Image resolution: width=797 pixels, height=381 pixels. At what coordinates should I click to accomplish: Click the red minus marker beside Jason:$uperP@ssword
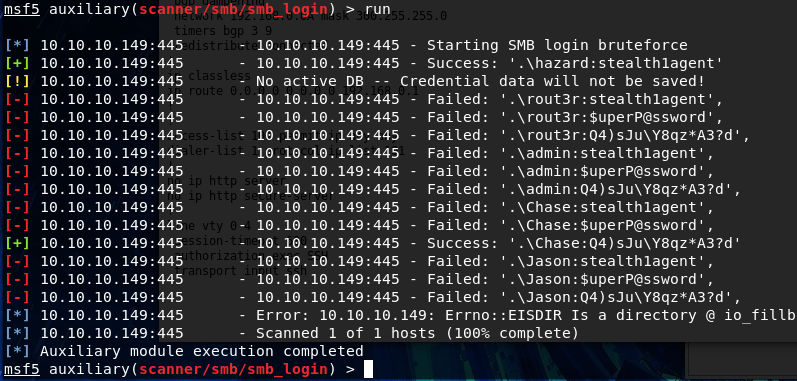[x=17, y=279]
